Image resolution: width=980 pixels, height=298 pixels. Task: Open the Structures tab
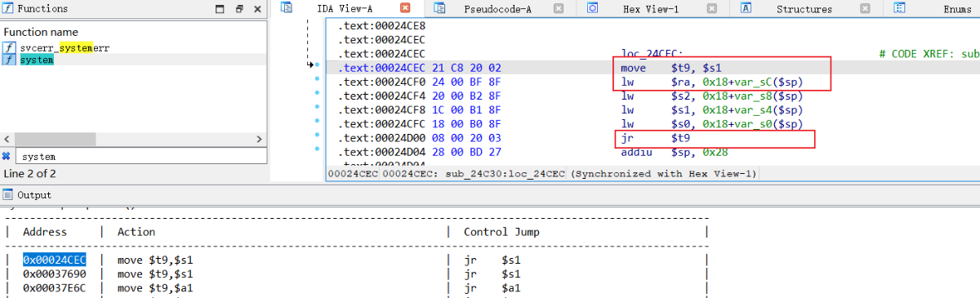pyautogui.click(x=804, y=9)
